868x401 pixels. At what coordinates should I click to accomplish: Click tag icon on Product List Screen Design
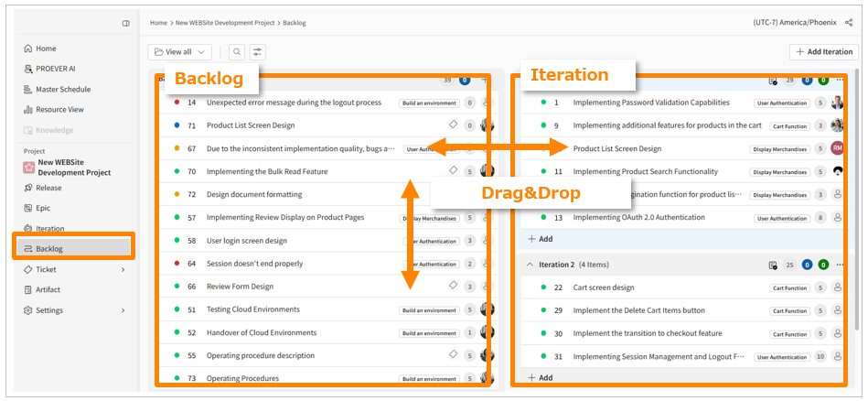(453, 125)
